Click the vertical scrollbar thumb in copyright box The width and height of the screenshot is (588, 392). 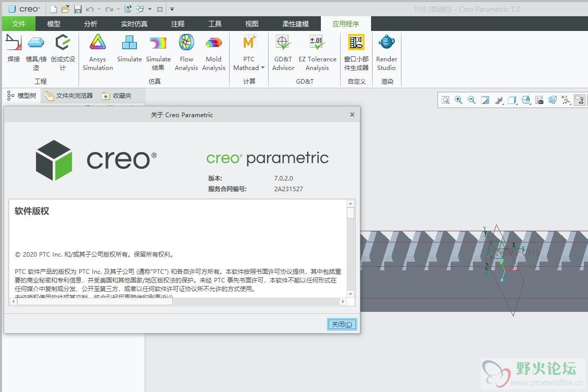click(351, 212)
